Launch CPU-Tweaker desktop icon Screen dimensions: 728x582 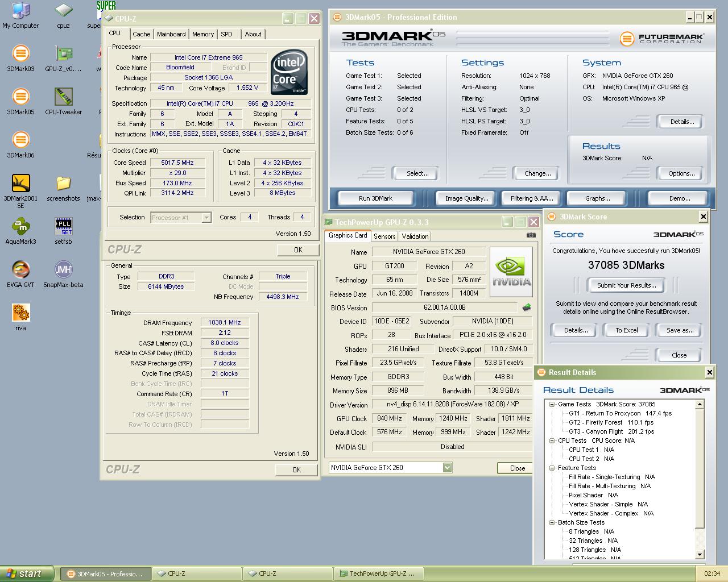(x=63, y=102)
